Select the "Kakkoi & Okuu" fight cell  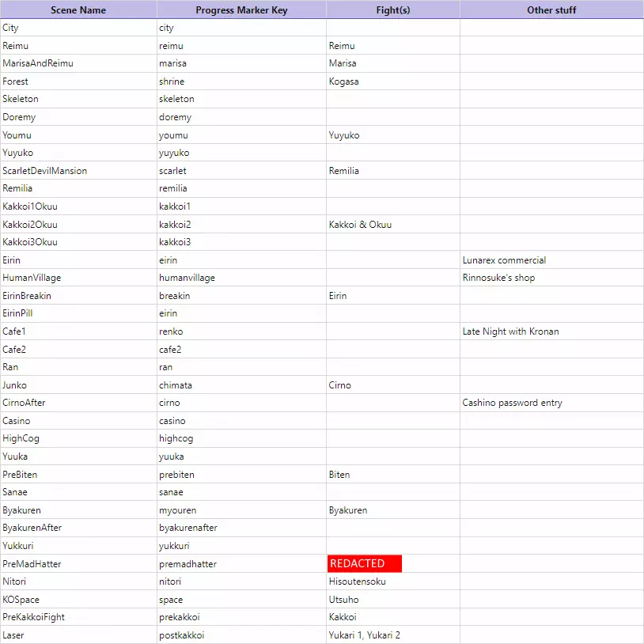360,225
